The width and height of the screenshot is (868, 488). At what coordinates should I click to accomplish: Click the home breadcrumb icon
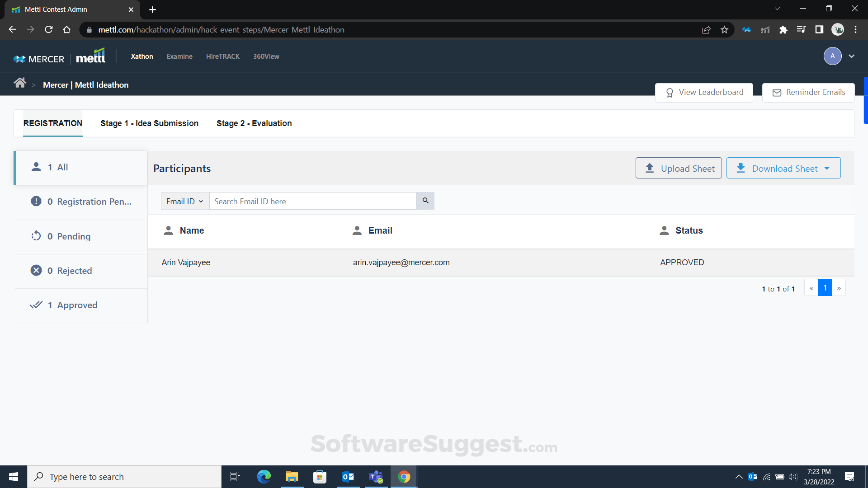[x=20, y=83]
